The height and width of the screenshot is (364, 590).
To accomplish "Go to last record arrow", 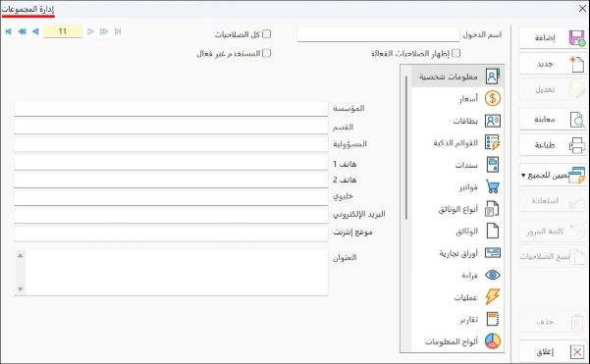I will point(118,31).
